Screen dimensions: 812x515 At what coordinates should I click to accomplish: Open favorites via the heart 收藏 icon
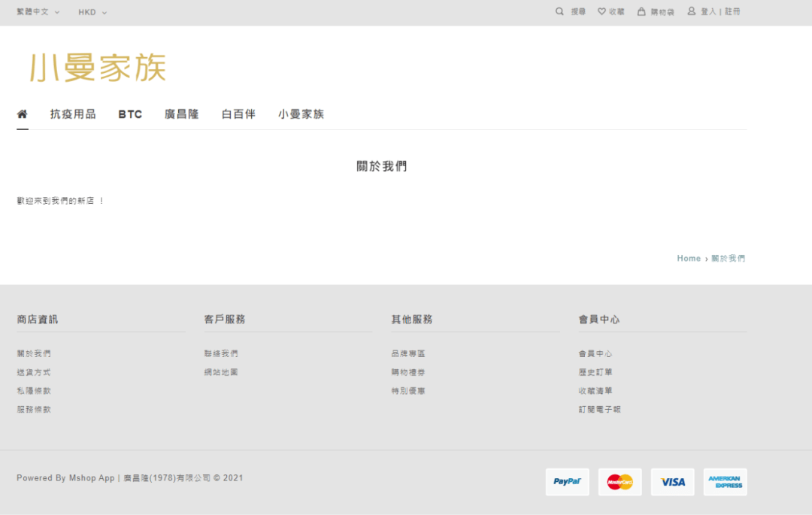coord(600,11)
